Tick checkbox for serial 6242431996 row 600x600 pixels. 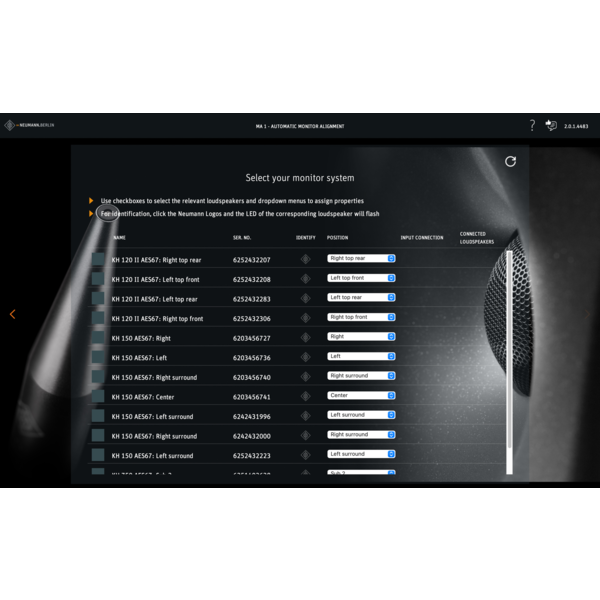pos(98,416)
